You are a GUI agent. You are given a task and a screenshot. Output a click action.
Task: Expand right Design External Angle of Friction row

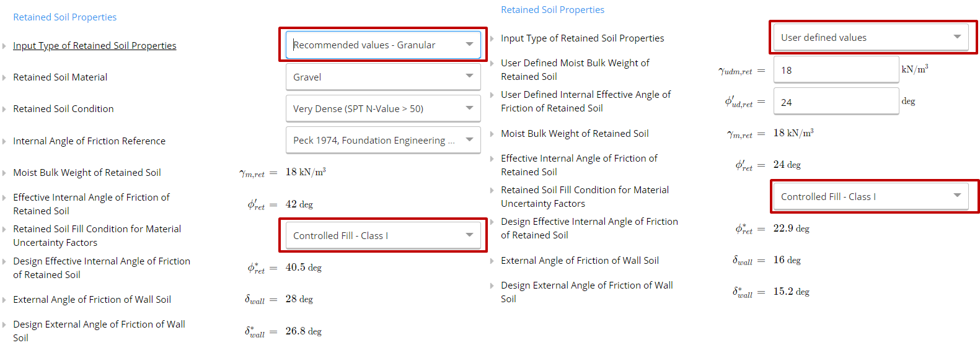pyautogui.click(x=492, y=285)
